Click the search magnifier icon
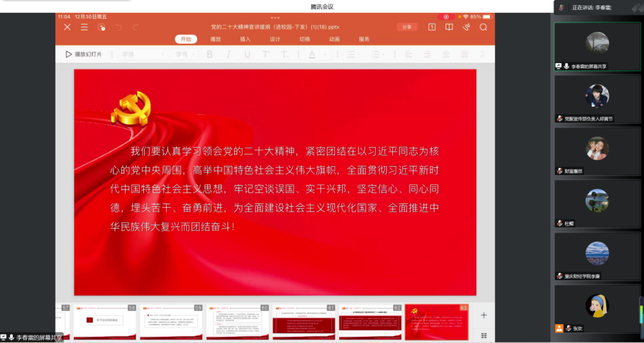 (x=483, y=27)
